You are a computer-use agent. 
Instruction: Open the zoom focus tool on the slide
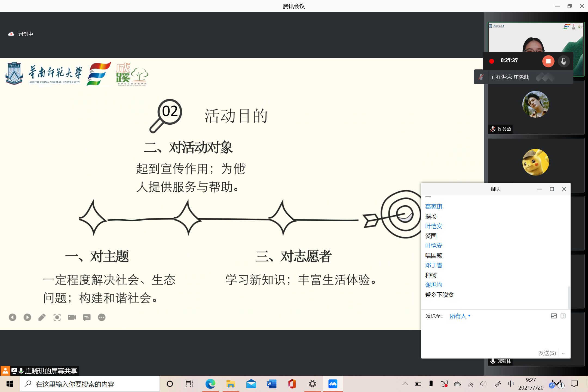57,317
